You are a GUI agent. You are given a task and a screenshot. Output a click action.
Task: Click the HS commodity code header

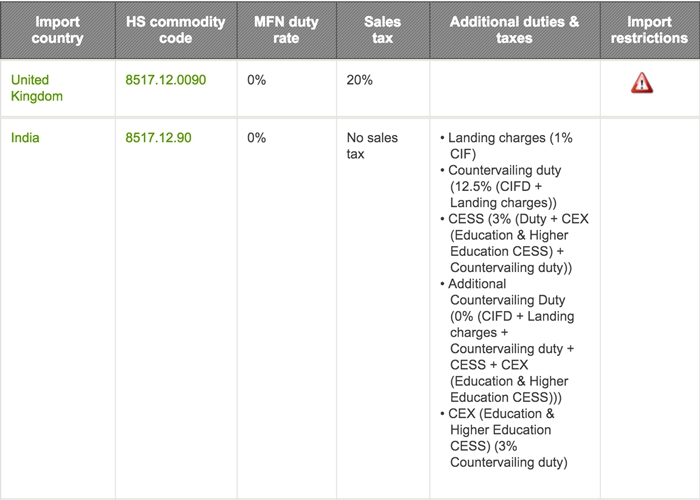(x=176, y=30)
